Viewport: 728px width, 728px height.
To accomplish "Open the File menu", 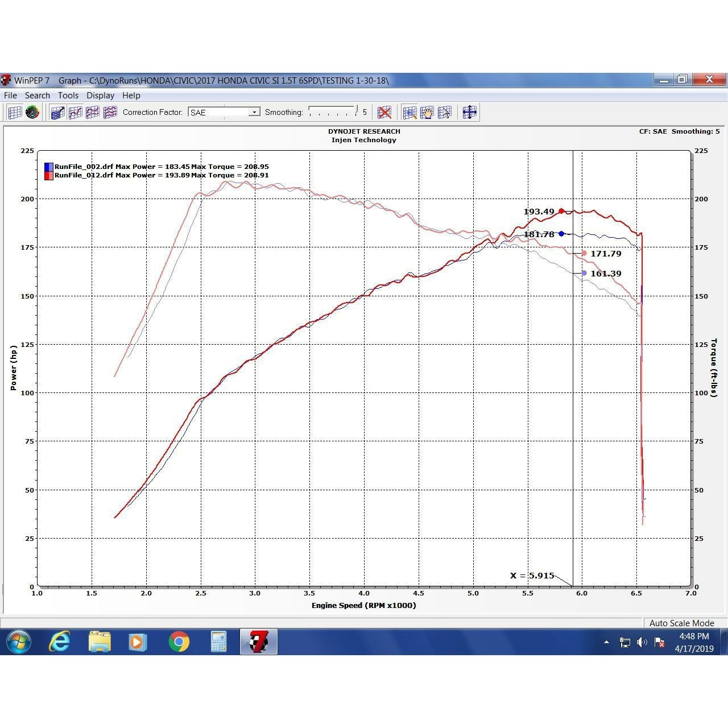I will pos(10,96).
